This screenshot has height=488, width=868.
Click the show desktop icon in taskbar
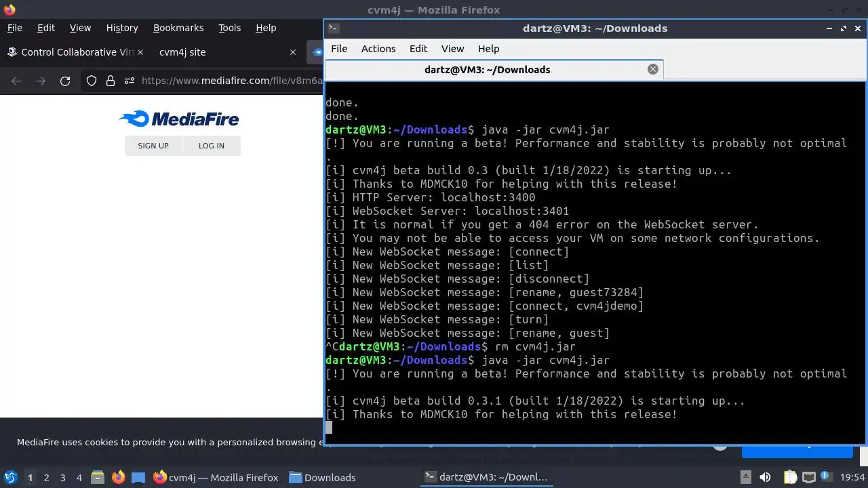(138, 477)
